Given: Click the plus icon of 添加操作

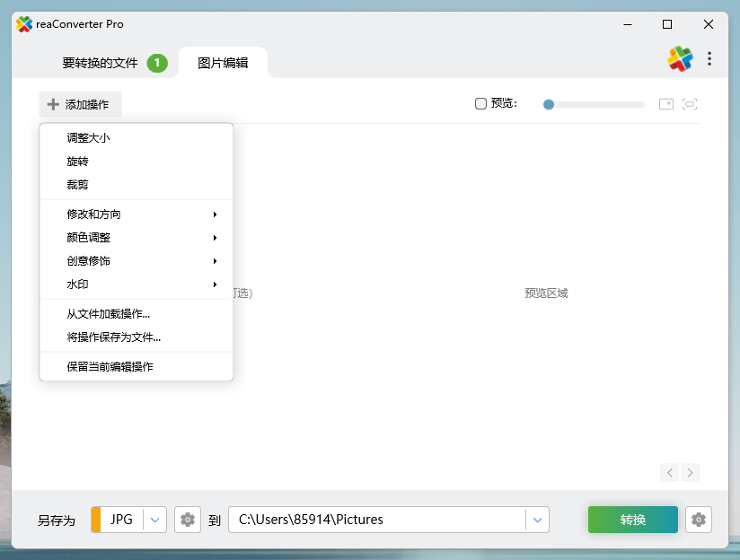Looking at the screenshot, I should 53,104.
